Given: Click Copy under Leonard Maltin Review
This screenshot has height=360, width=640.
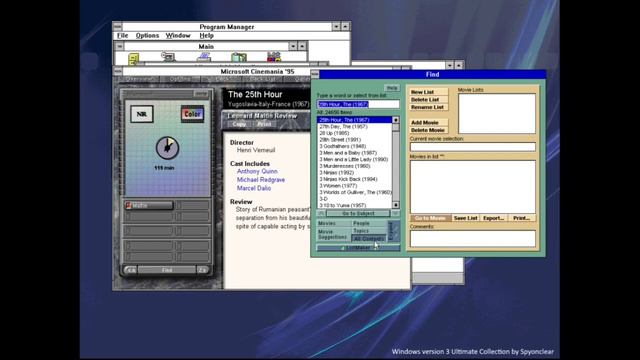Looking at the screenshot, I should tap(239, 124).
